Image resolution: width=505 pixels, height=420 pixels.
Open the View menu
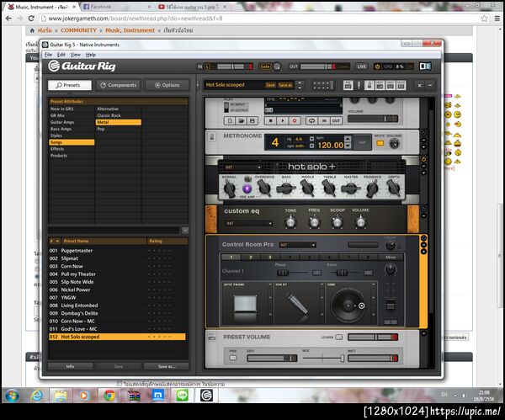[x=76, y=55]
